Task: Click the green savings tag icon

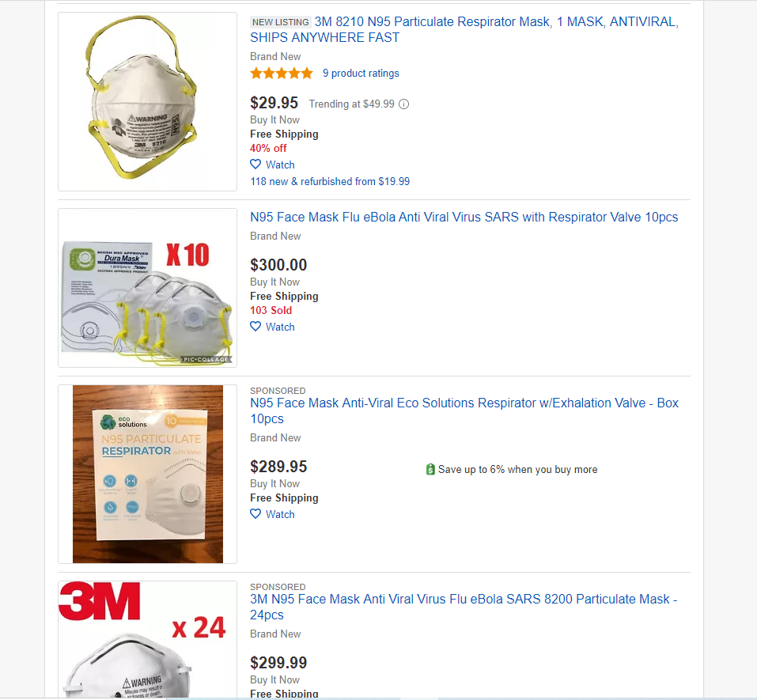Action: coord(430,469)
